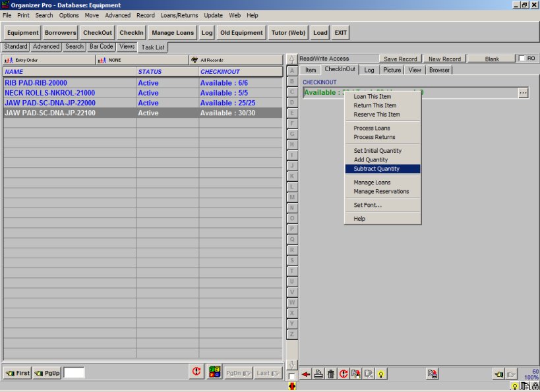Open the All Records filter selector
Image resolution: width=540 pixels, height=392 pixels.
(235, 60)
